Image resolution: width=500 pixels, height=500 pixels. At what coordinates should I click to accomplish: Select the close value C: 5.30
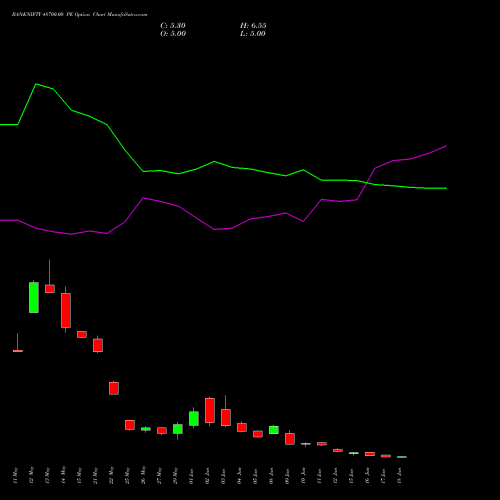pyautogui.click(x=173, y=26)
